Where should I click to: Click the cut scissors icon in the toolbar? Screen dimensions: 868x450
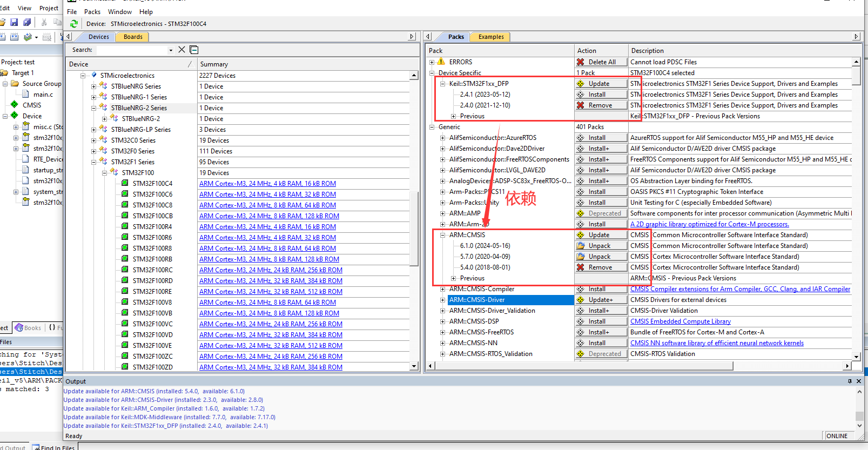coord(44,22)
